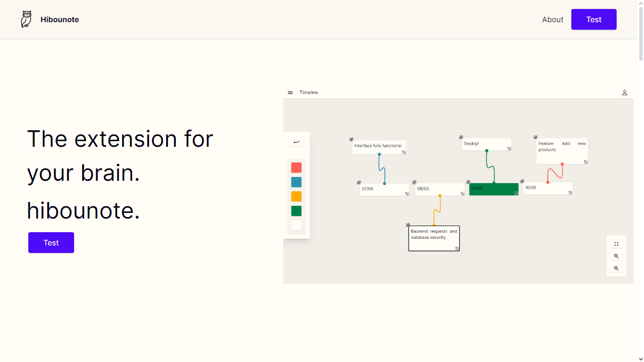Image resolution: width=644 pixels, height=362 pixels.
Task: Open the About page link
Action: pos(552,19)
